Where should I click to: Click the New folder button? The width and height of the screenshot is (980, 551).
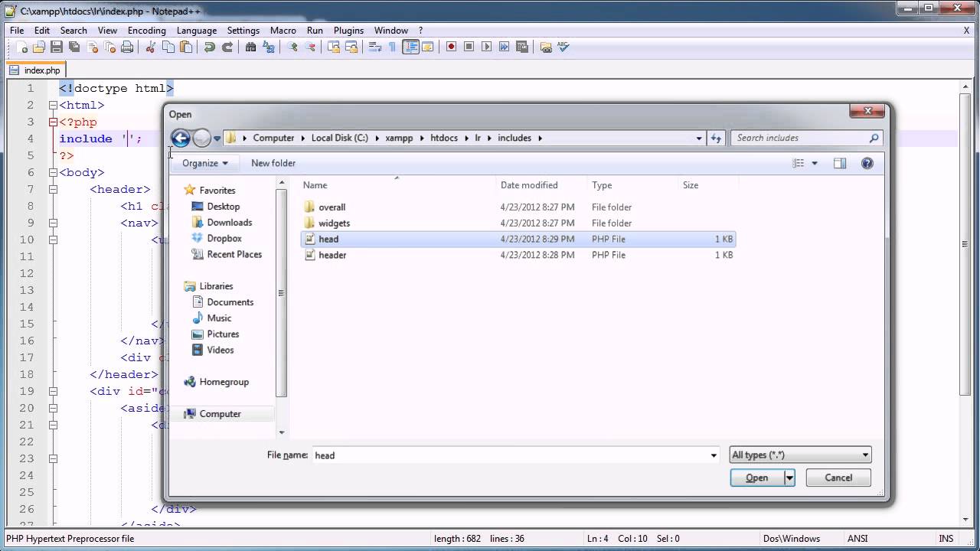273,163
